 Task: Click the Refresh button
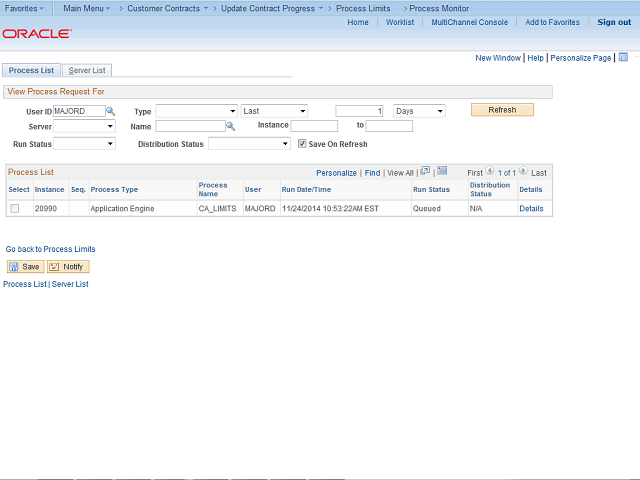tap(502, 110)
